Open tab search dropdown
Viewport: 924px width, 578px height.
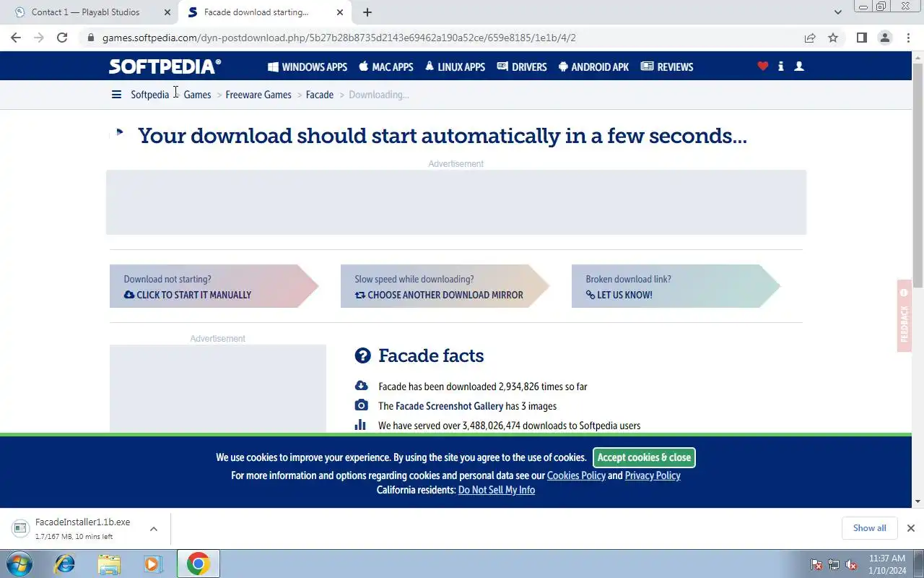pos(838,12)
